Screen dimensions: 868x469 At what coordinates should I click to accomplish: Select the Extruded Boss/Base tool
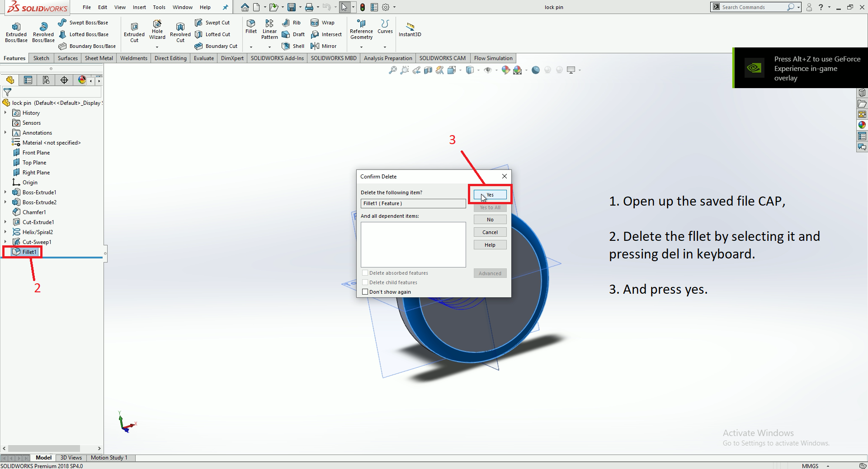pyautogui.click(x=16, y=33)
